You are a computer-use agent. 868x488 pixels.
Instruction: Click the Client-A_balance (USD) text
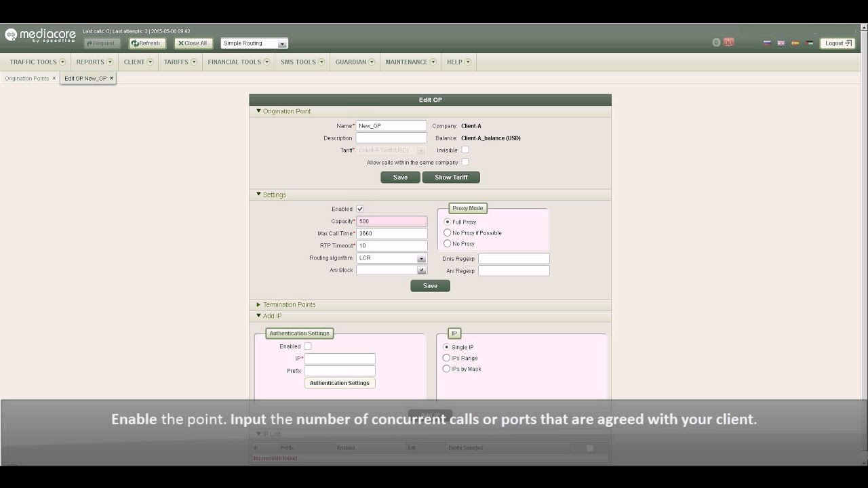tap(491, 138)
